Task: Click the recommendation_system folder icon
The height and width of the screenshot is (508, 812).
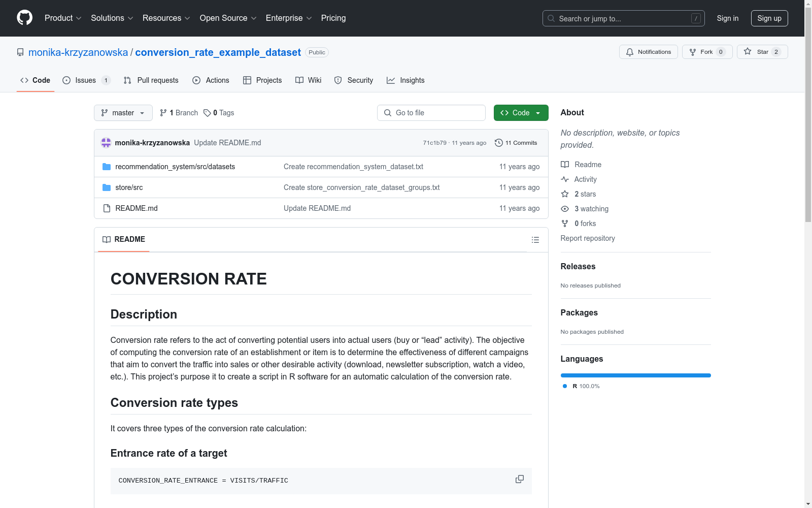Action: click(107, 167)
